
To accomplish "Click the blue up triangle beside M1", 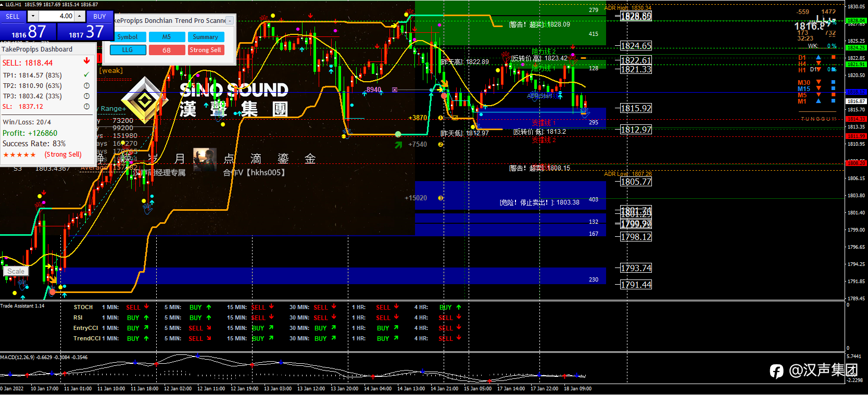I will click(x=819, y=101).
